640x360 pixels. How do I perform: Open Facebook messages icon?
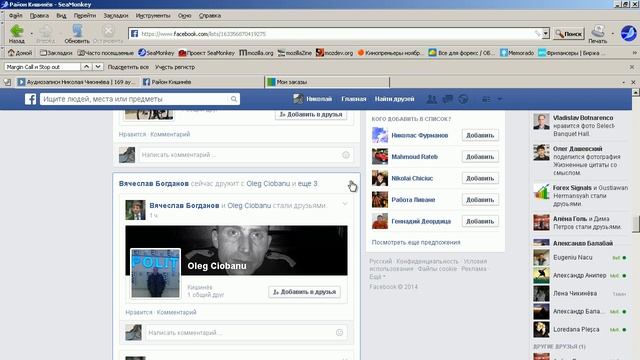[448, 99]
